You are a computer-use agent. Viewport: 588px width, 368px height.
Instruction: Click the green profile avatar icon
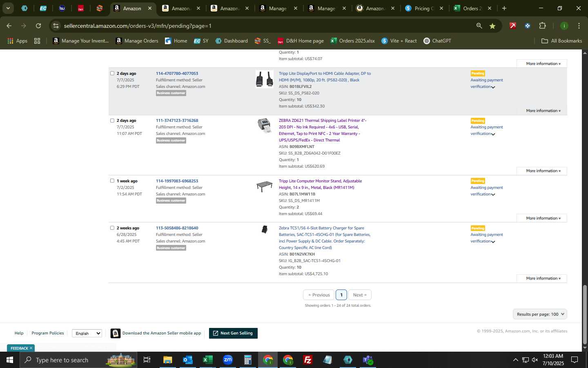564,26
